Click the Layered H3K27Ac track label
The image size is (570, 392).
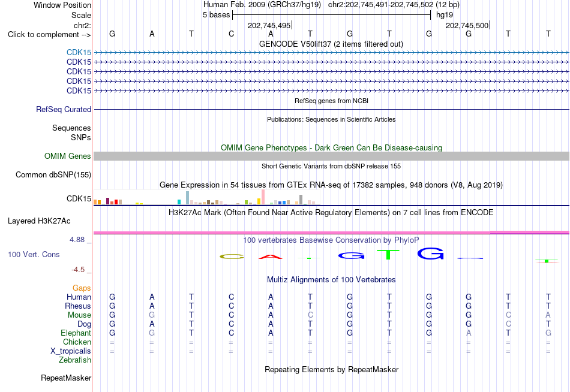coord(39,221)
